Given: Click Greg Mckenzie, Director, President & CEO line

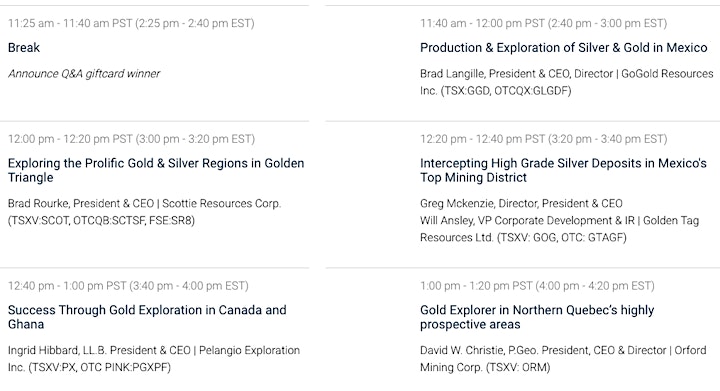Looking at the screenshot, I should coord(521,203).
